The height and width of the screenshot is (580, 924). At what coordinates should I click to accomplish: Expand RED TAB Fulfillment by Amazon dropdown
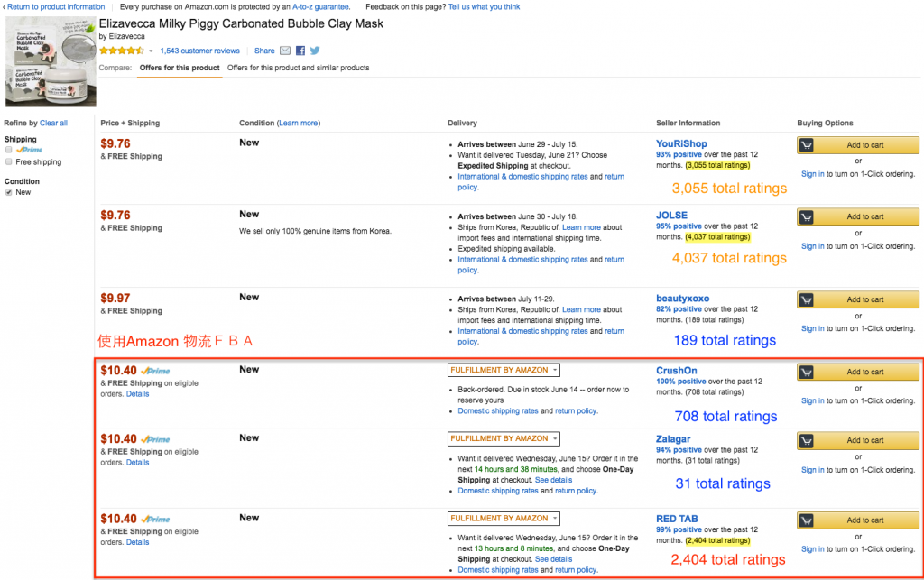(x=504, y=519)
